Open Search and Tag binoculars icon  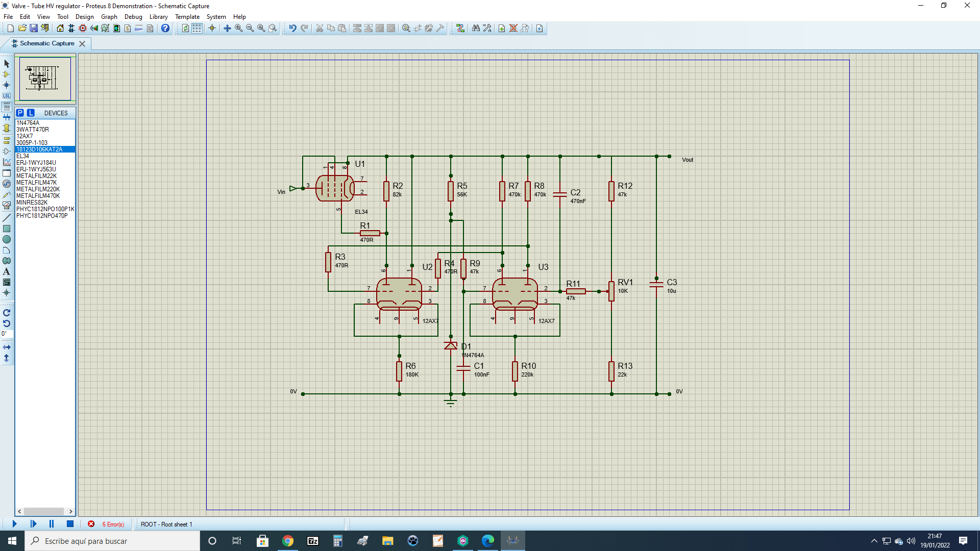click(x=476, y=28)
